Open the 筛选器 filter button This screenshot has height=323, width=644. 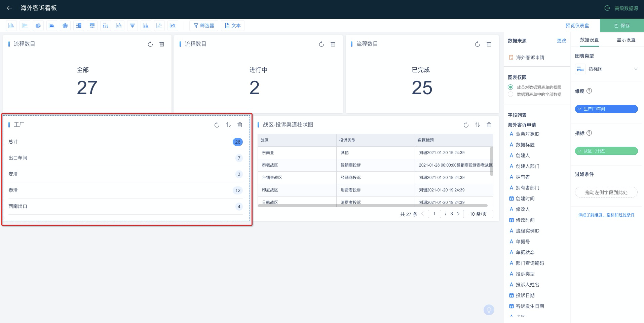204,26
